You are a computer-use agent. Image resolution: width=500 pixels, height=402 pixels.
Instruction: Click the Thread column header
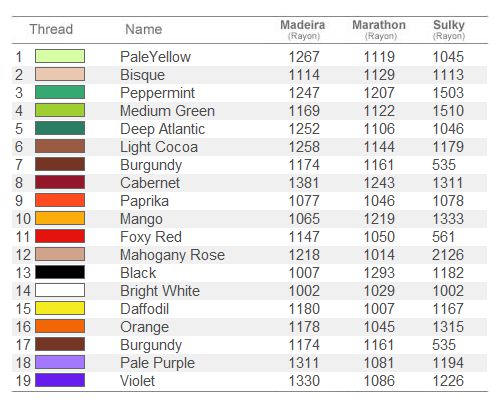click(x=51, y=29)
